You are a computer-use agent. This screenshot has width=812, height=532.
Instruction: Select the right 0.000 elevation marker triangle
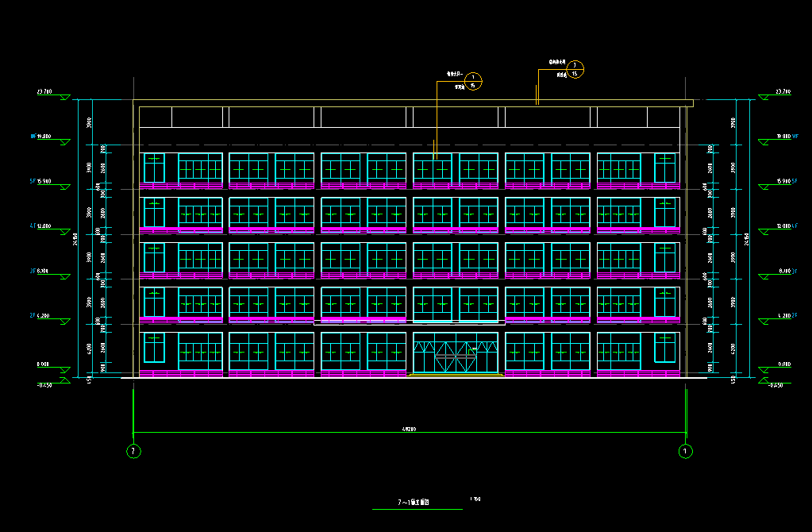pos(764,369)
